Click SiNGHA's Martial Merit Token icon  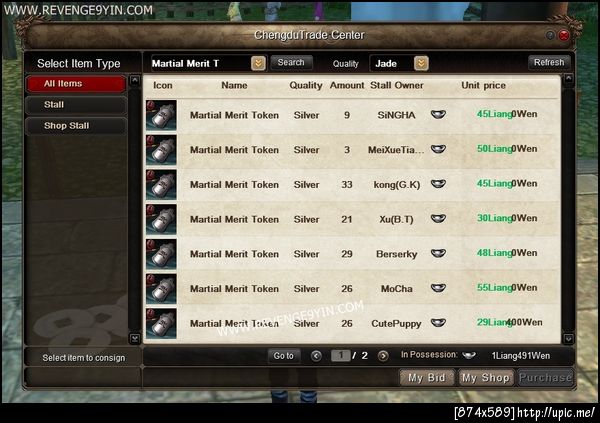[x=161, y=115]
